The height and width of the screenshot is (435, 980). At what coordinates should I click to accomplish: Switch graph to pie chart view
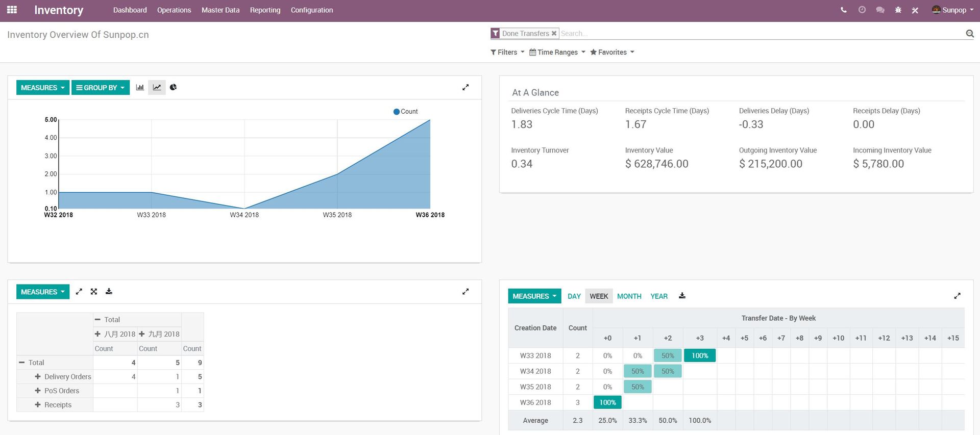click(174, 87)
